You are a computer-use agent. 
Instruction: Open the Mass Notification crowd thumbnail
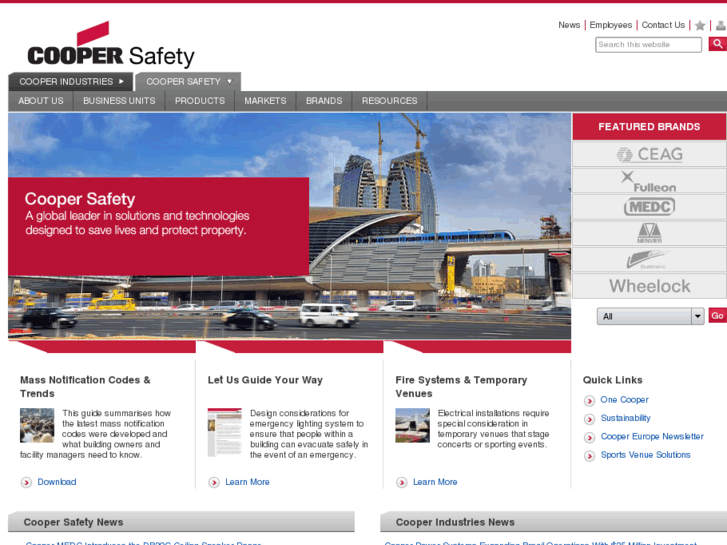click(37, 425)
